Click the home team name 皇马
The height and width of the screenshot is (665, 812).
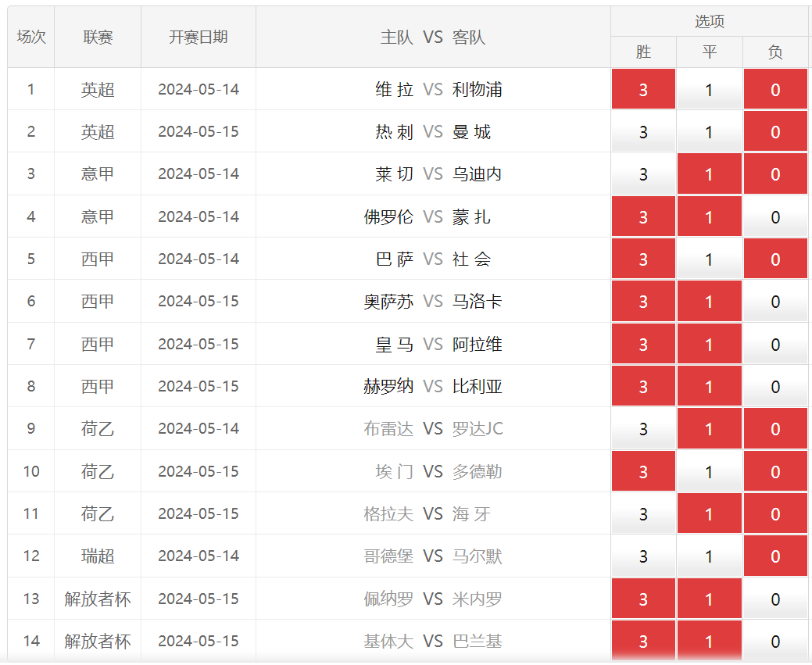pos(395,344)
